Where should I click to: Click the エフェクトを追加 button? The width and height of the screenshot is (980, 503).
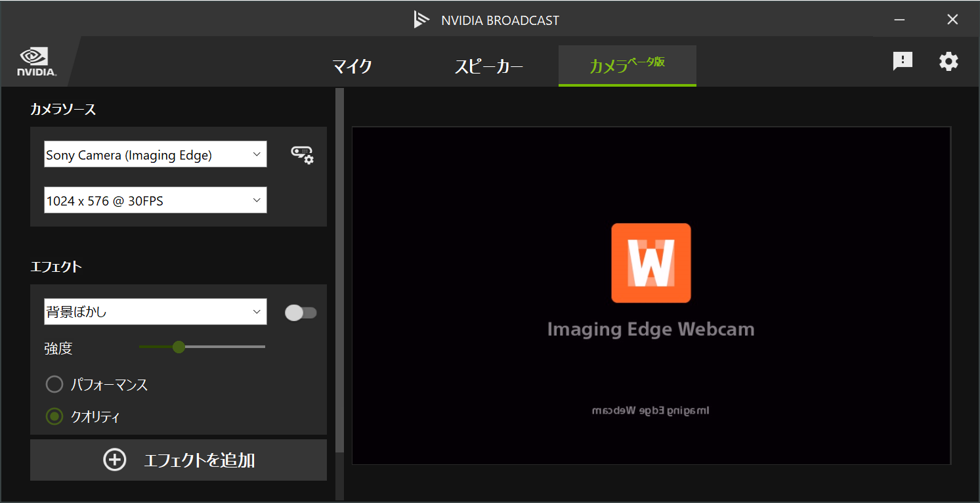coord(179,460)
